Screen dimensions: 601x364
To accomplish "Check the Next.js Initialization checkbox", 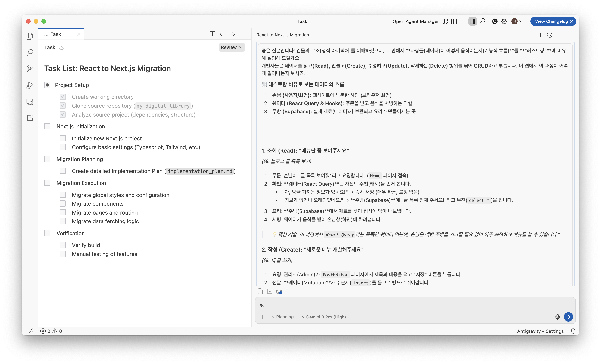I will pyautogui.click(x=47, y=126).
